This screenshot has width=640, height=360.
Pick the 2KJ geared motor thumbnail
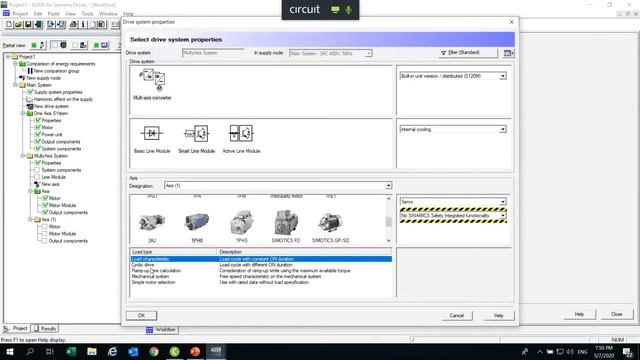152,222
